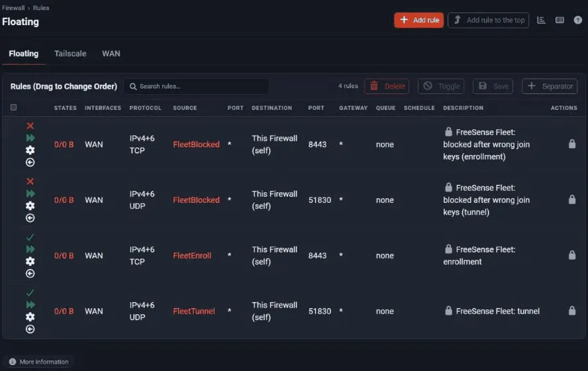588x371 pixels.
Task: Open the FleetTunnel source alias
Action: [194, 311]
